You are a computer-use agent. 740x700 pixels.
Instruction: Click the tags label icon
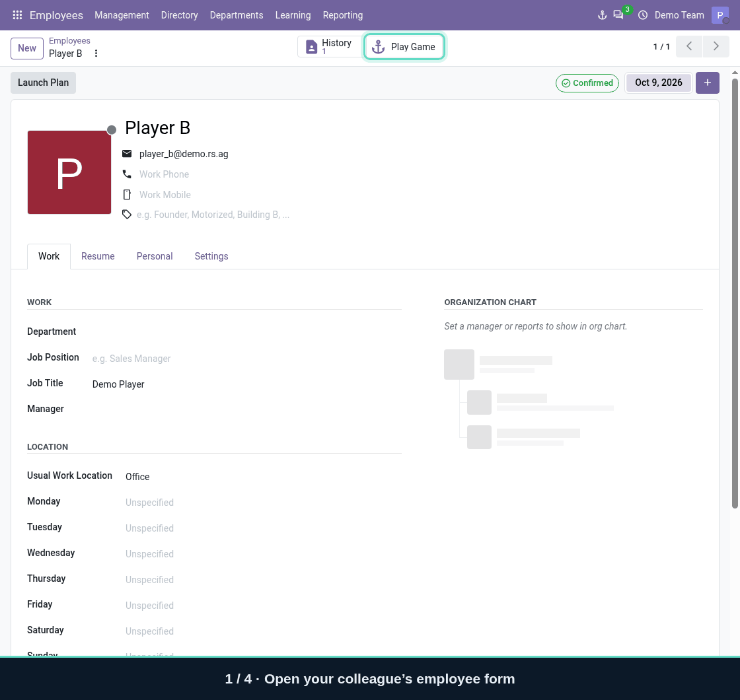pos(126,215)
